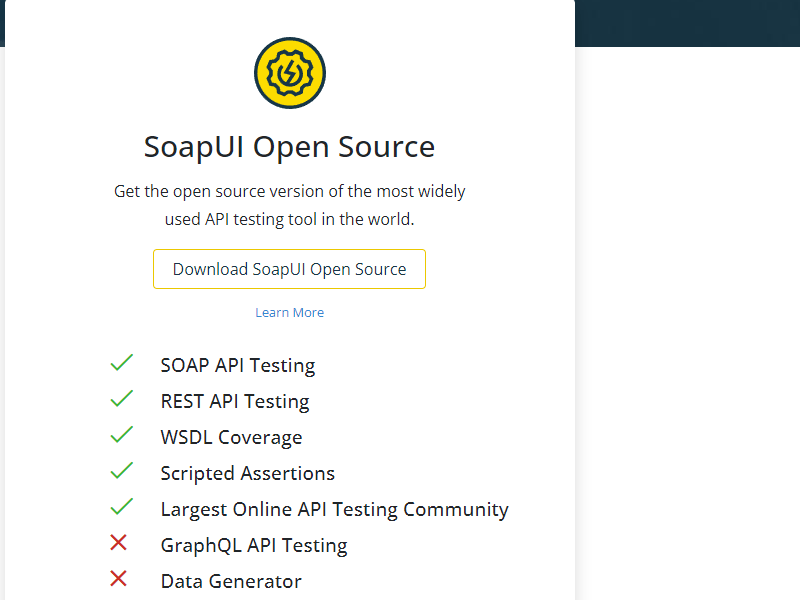Click the Data Generator feature label
The width and height of the screenshot is (800, 600).
click(231, 582)
